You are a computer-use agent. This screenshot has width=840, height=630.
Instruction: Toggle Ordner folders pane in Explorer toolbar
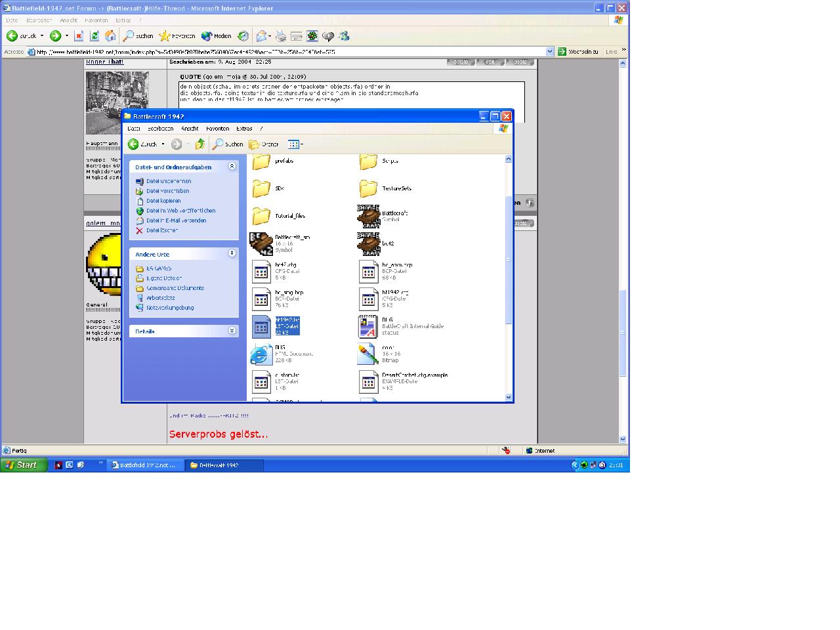pyautogui.click(x=264, y=144)
